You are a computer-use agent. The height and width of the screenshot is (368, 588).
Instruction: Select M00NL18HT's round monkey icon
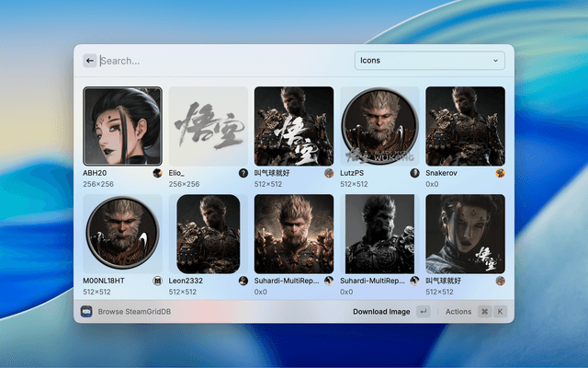pyautogui.click(x=123, y=234)
